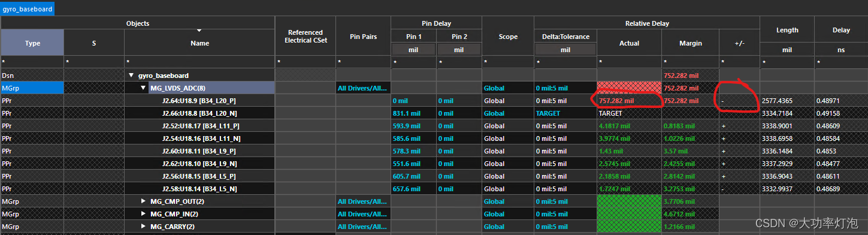The height and width of the screenshot is (235, 868).
Task: Click the Delay column filter field
Action: click(x=841, y=62)
